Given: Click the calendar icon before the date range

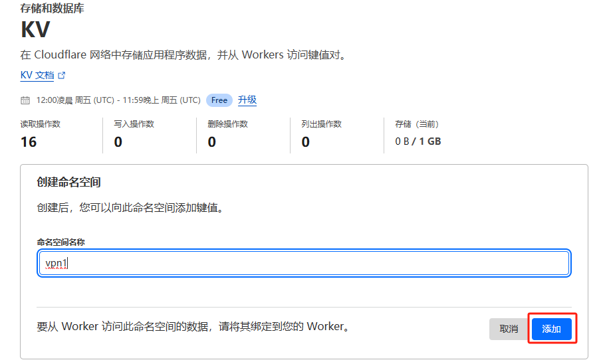Looking at the screenshot, I should point(25,100).
